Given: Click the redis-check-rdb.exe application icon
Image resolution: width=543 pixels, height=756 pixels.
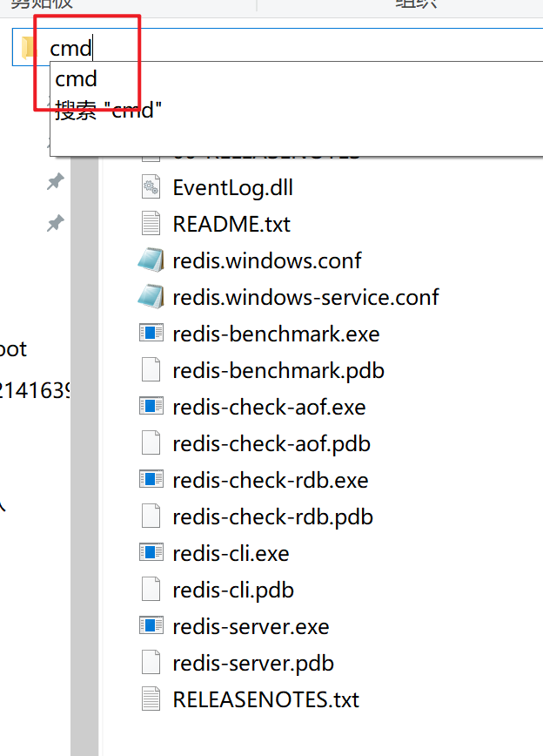Looking at the screenshot, I should pos(151,479).
